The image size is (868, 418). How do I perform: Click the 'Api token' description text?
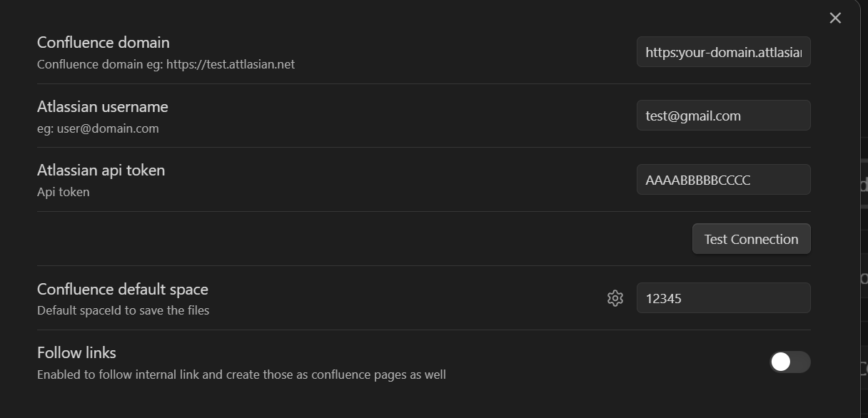[x=64, y=192]
